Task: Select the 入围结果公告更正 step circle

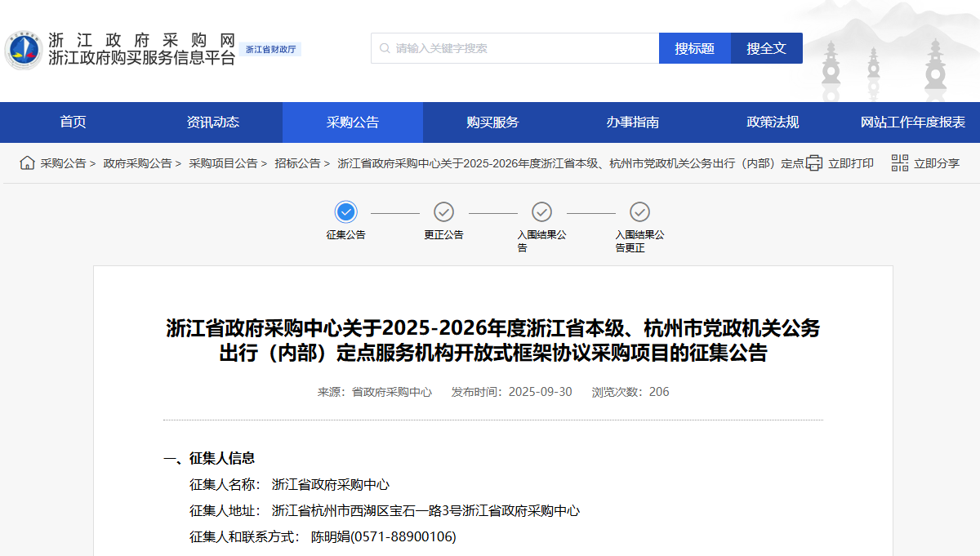Action: click(639, 212)
